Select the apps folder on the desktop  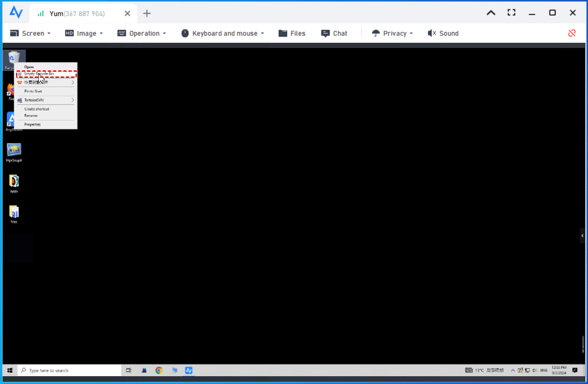tap(14, 184)
